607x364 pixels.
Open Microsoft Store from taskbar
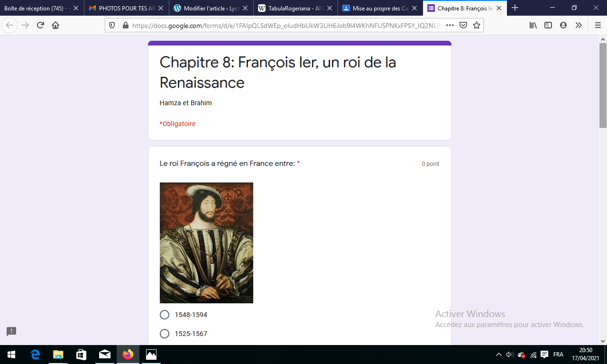(81, 355)
